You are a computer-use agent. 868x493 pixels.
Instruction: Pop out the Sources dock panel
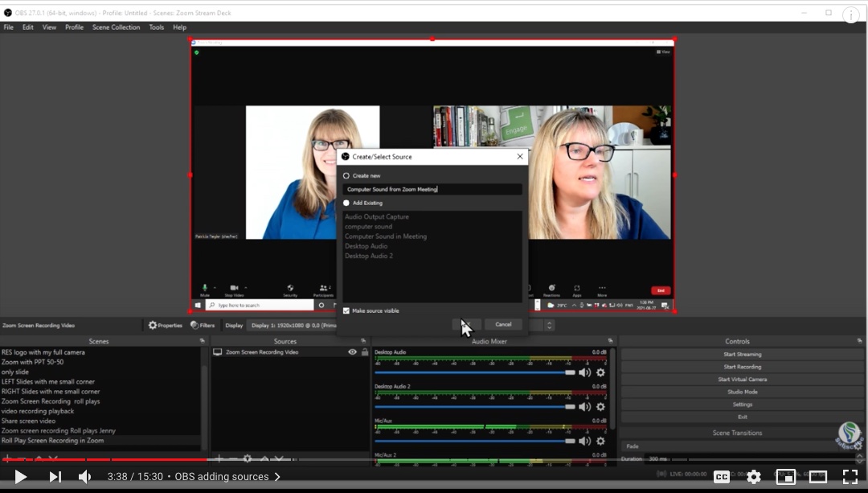coord(363,341)
